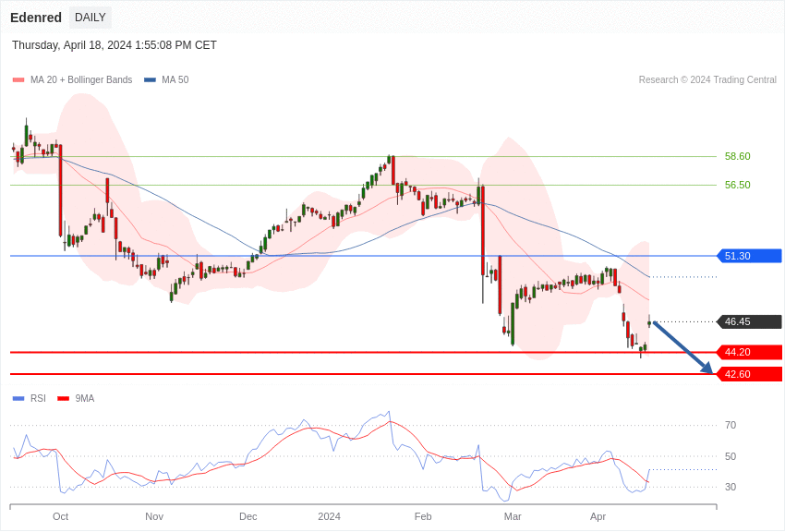This screenshot has width=785, height=532.
Task: Select the blue 51.30 price tag
Action: point(749,256)
